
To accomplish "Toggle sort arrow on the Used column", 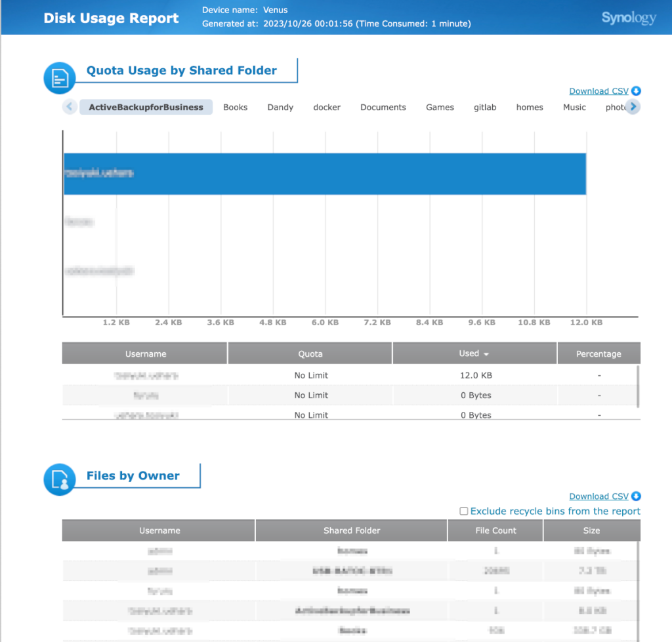I will (486, 354).
